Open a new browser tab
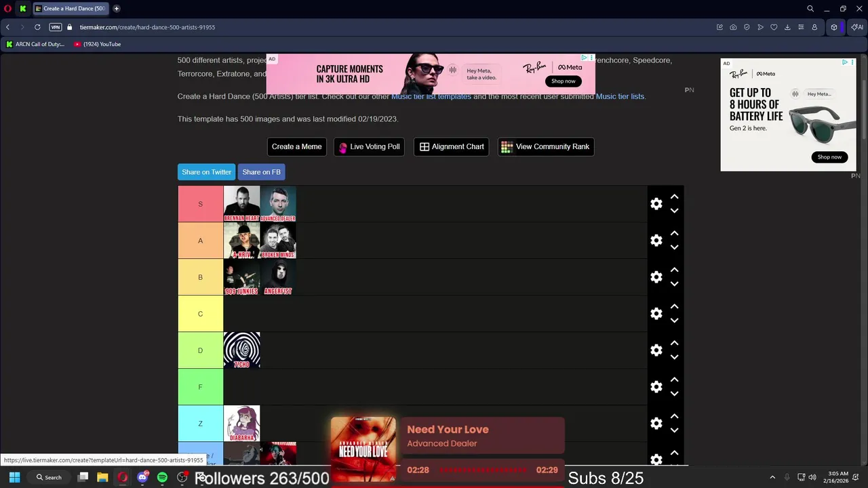The width and height of the screenshot is (868, 488). 117,9
